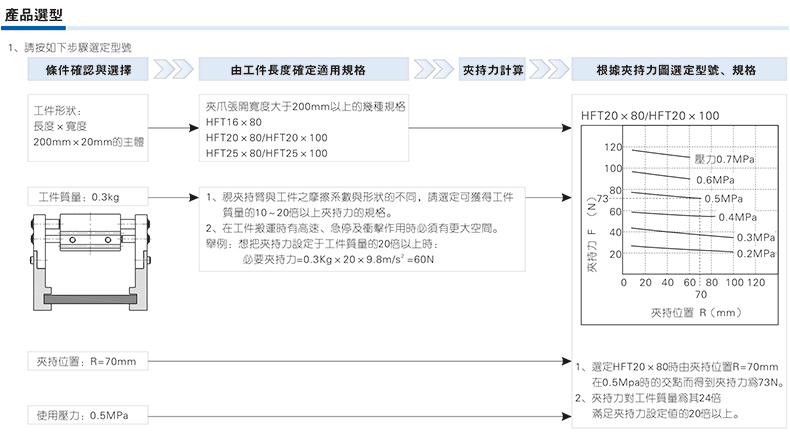
Task: Click the HFT25×80/HFT25×100 specification line
Action: 266,153
